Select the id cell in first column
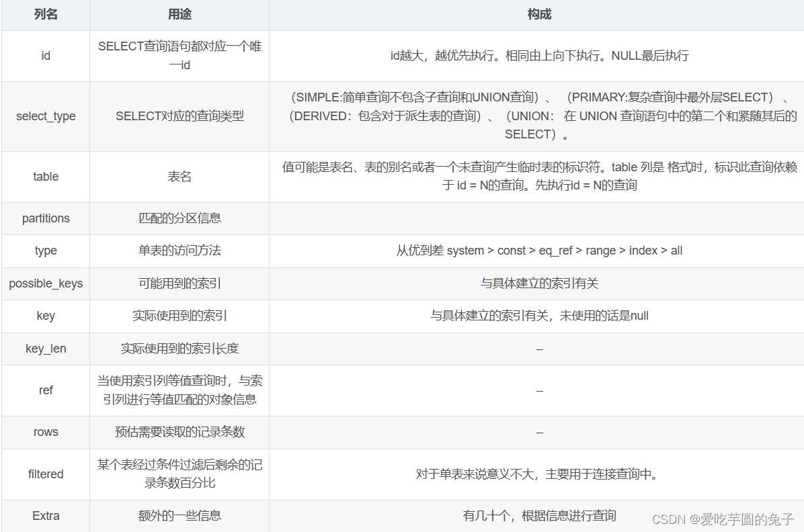The width and height of the screenshot is (804, 532). pyautogui.click(x=46, y=56)
